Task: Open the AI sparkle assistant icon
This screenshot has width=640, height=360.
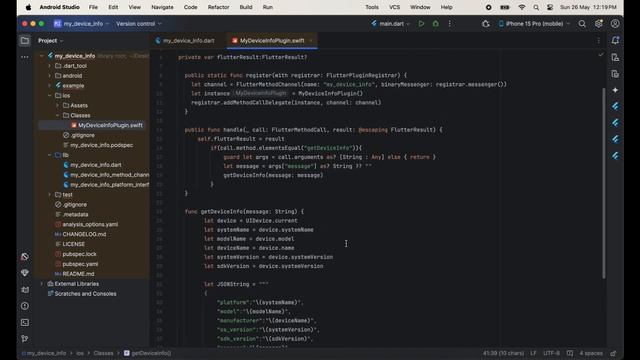Action: (615, 90)
